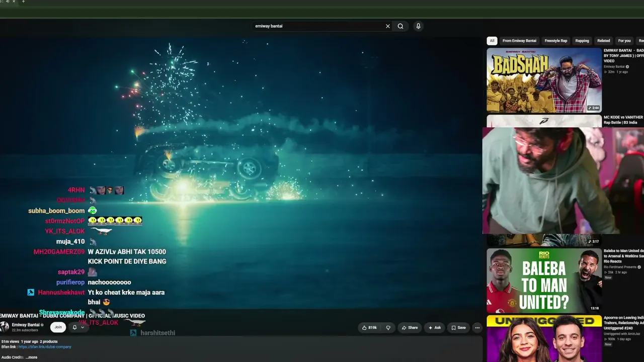Click chat username 'subha_boom_boom'
Screen dimensions: 644x362
point(56,211)
